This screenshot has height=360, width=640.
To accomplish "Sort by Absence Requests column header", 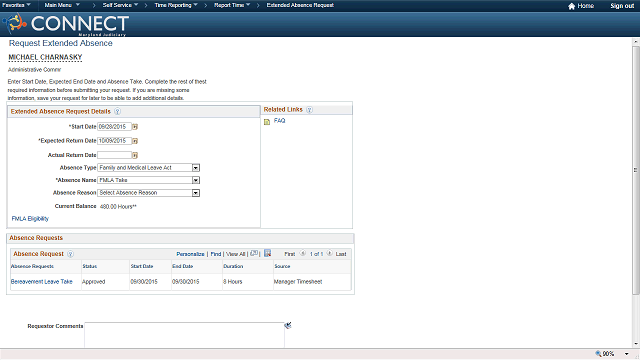I will pos(32,266).
